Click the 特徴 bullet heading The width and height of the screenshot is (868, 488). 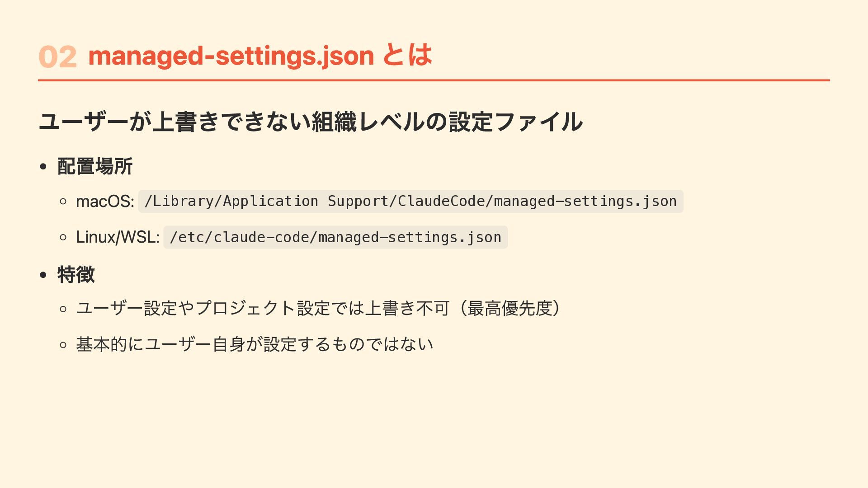point(76,274)
